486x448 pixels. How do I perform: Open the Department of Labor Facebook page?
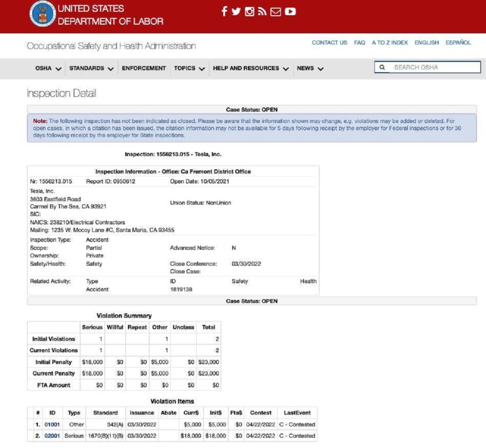(224, 11)
